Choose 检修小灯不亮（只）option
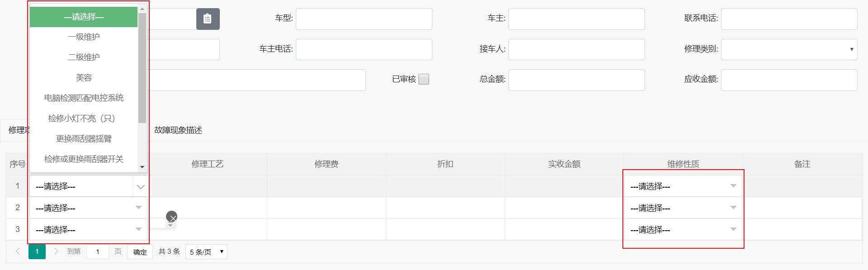This screenshot has height=270, width=868. coord(84,118)
